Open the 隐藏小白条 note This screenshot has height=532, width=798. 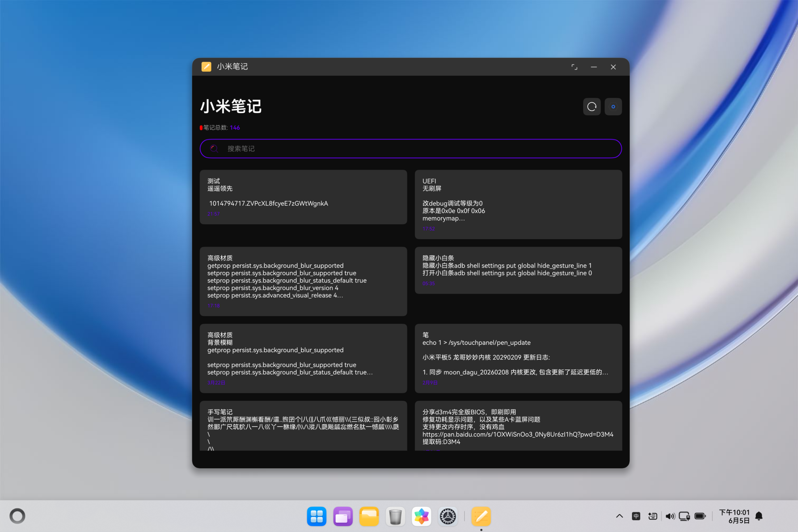(x=518, y=270)
